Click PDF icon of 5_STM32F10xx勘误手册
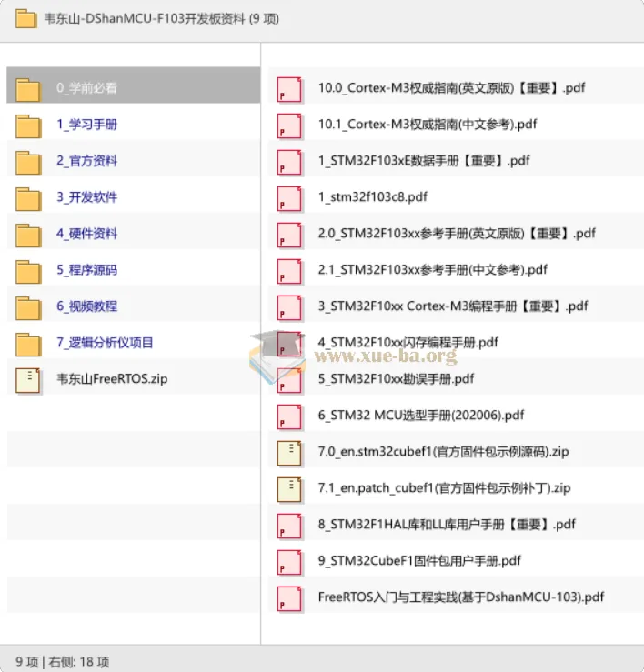Image resolution: width=644 pixels, height=672 pixels. [289, 381]
